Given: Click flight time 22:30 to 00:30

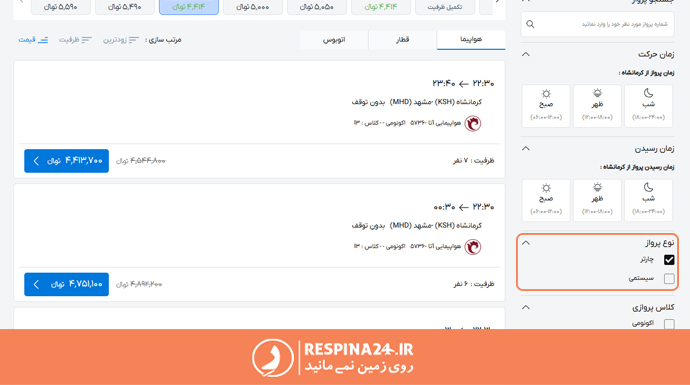Looking at the screenshot, I should 463,207.
